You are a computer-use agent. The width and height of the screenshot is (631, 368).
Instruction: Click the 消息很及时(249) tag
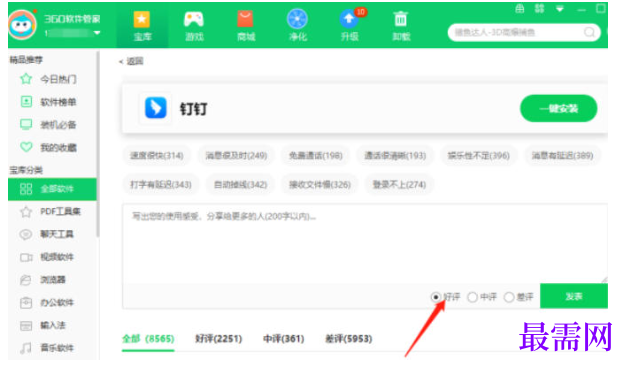[x=236, y=155]
